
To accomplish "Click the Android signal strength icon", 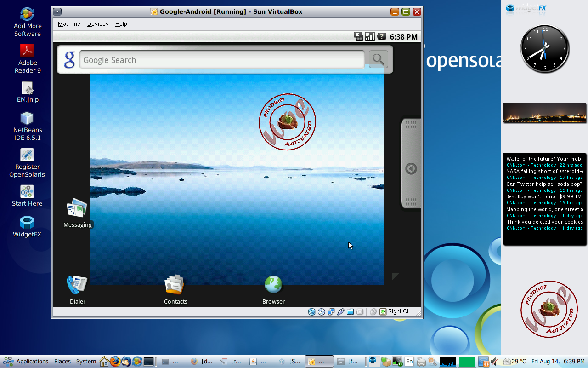I will [x=370, y=36].
